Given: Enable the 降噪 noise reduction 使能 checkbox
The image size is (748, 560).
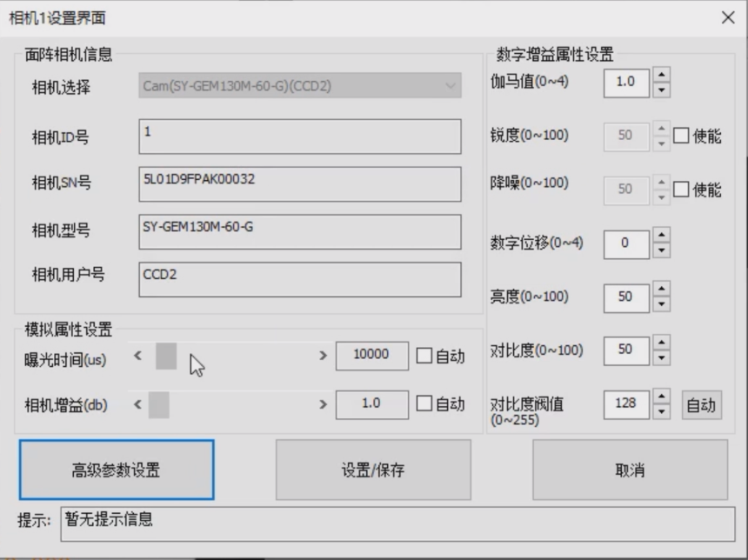Looking at the screenshot, I should [x=681, y=190].
